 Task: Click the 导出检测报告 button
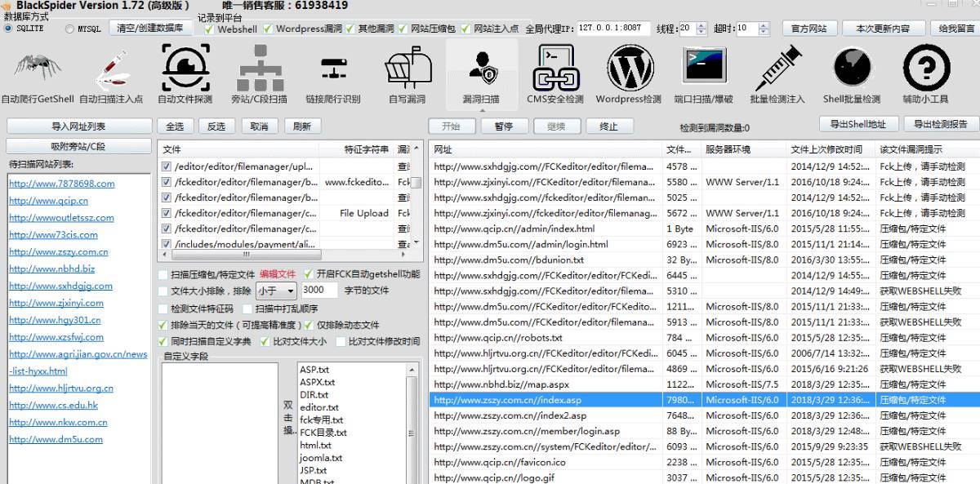tap(941, 124)
